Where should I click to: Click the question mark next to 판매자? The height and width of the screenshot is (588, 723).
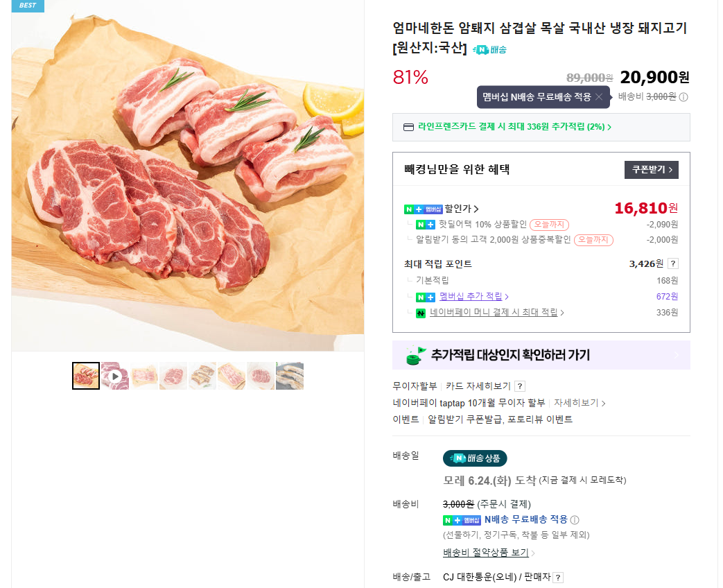(558, 577)
